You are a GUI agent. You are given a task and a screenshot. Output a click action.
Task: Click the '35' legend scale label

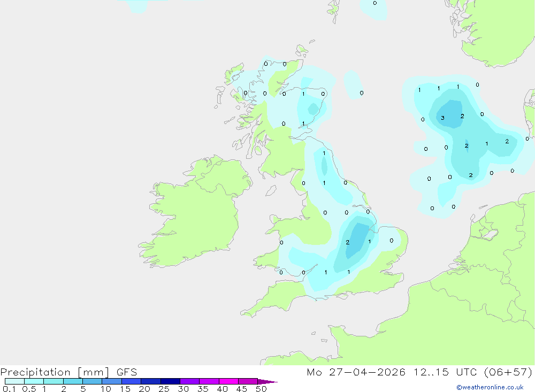[203, 389]
